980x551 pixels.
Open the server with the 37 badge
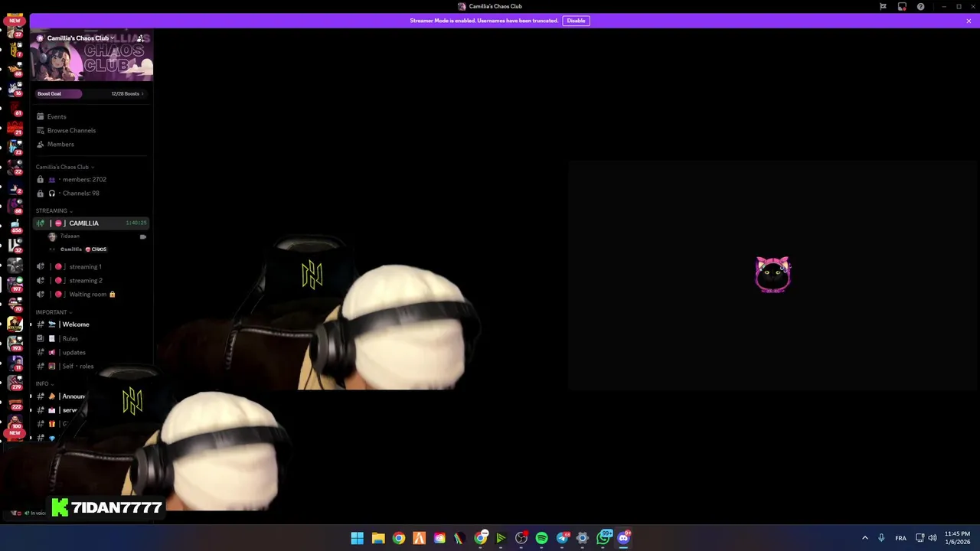[x=15, y=31]
